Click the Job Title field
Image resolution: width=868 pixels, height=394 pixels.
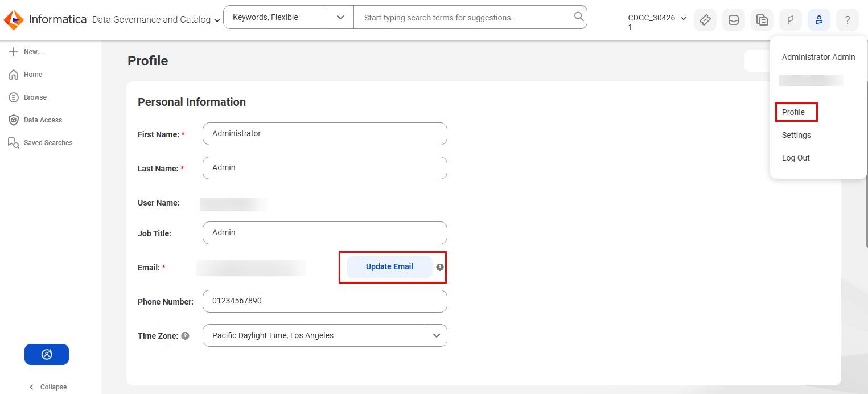pyautogui.click(x=325, y=233)
